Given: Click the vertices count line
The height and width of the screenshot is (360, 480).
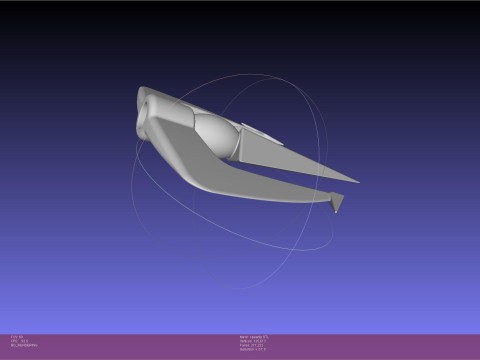Looking at the screenshot, I should [253, 341].
